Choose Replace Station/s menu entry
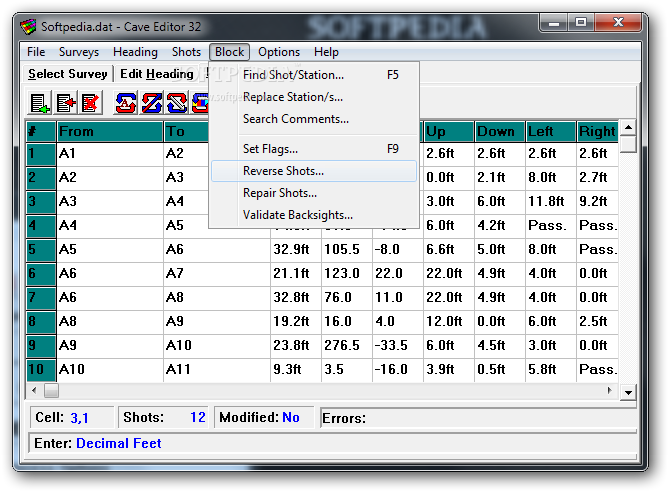This screenshot has height=492, width=669. click(314, 97)
